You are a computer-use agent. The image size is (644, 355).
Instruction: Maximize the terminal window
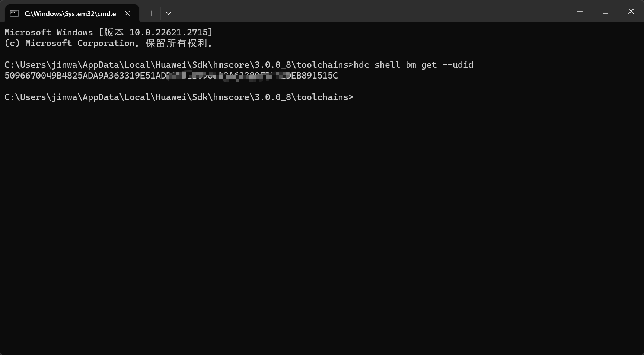pyautogui.click(x=605, y=12)
